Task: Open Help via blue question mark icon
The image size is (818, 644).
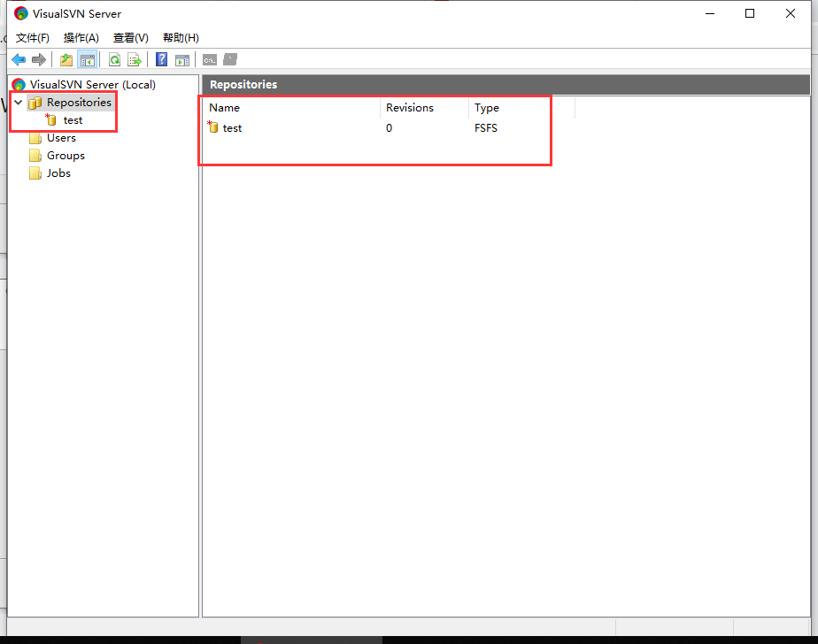Action: point(162,59)
